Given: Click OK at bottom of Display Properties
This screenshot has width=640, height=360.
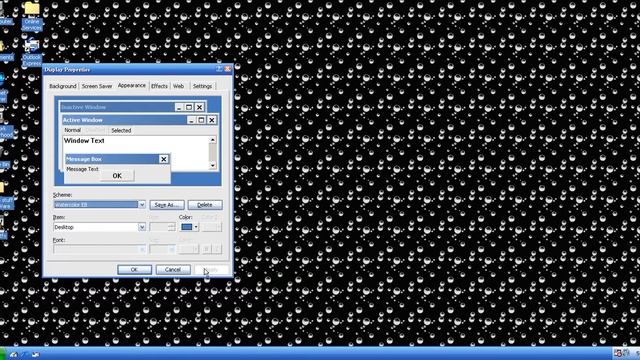Looking at the screenshot, I should coord(134,269).
